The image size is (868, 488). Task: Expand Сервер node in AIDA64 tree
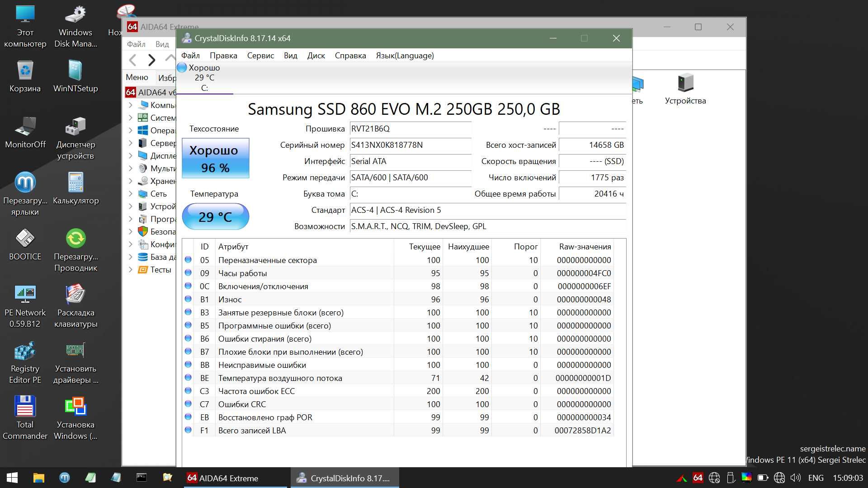tap(130, 143)
